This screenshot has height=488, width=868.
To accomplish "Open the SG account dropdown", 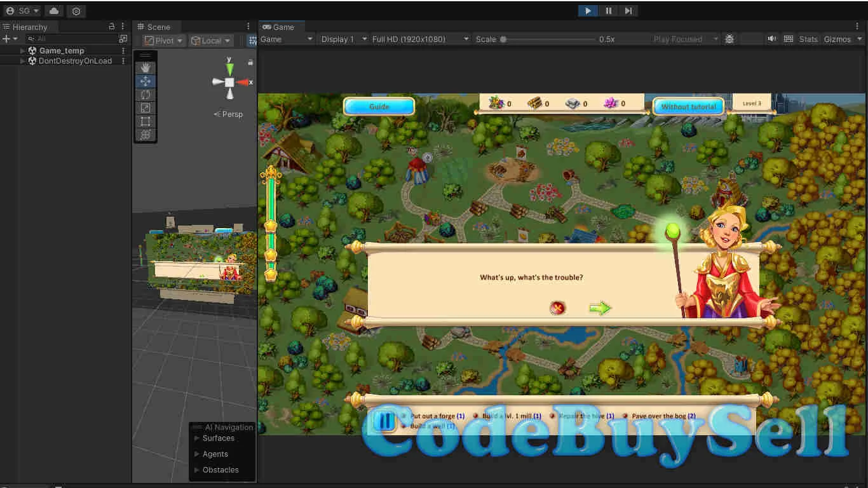I will pyautogui.click(x=22, y=11).
